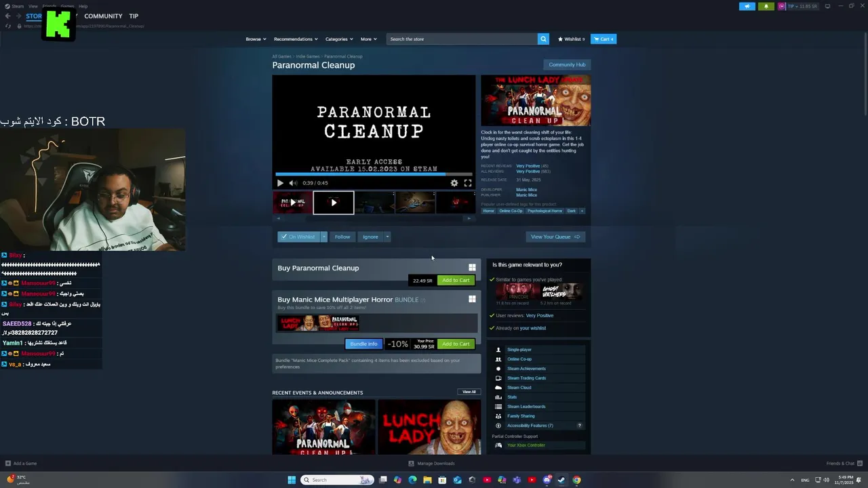Open the shopping Cart

[604, 39]
